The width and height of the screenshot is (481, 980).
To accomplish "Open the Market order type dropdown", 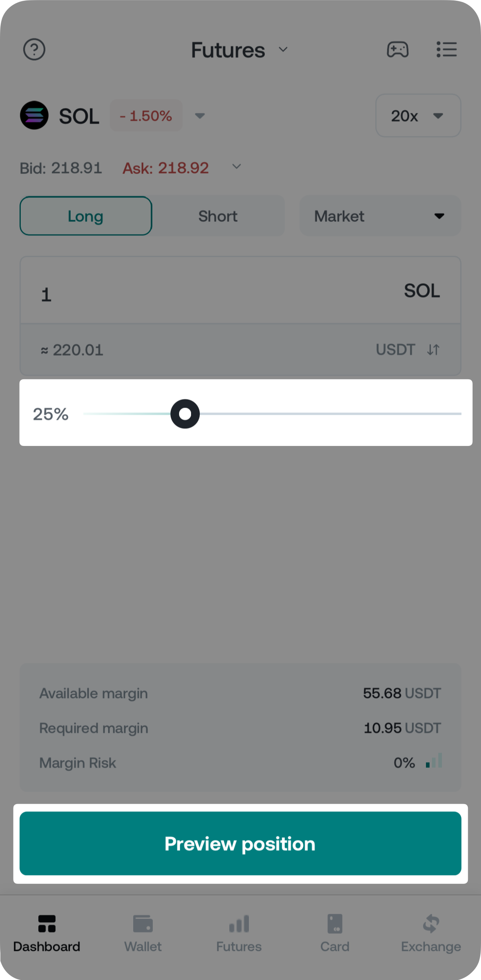I will click(380, 216).
